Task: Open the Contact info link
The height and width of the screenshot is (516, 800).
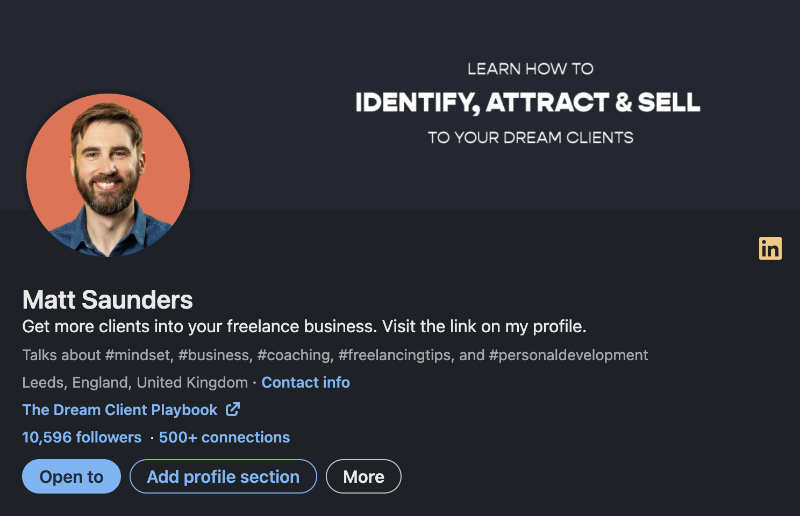Action: [306, 382]
